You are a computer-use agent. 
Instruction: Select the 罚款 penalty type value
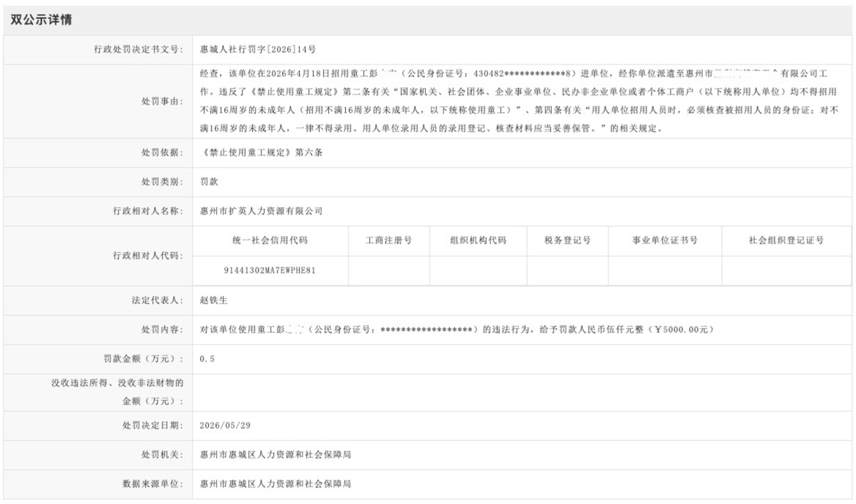pos(209,182)
